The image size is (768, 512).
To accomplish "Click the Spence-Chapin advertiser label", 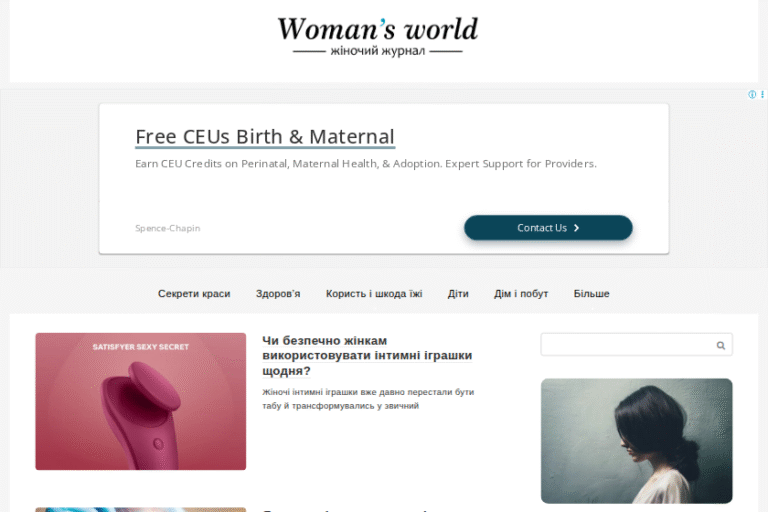I will click(168, 228).
